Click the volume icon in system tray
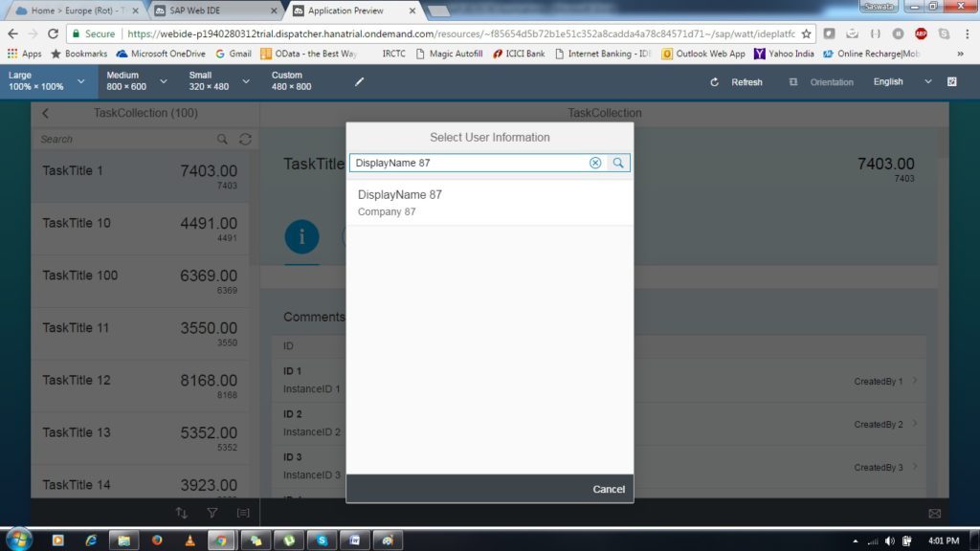This screenshot has height=551, width=980. [889, 541]
